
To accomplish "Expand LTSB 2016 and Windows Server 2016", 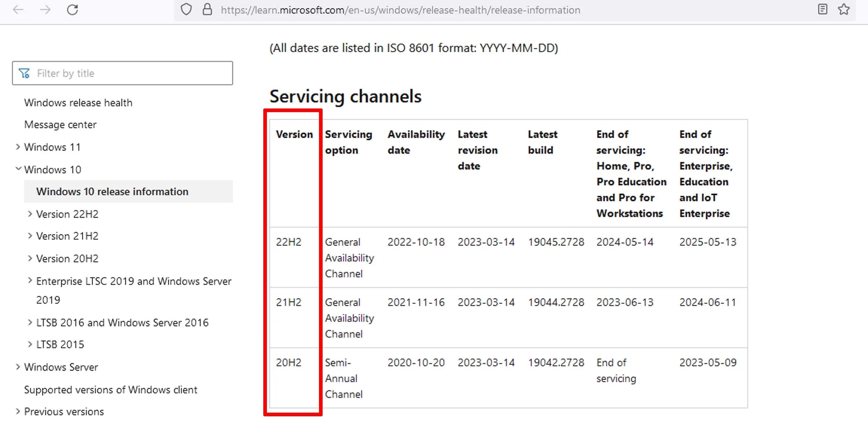I will click(30, 322).
